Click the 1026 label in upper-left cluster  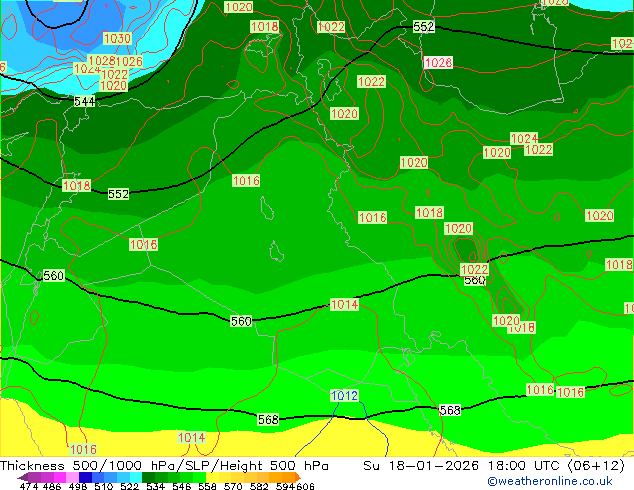coord(129,61)
